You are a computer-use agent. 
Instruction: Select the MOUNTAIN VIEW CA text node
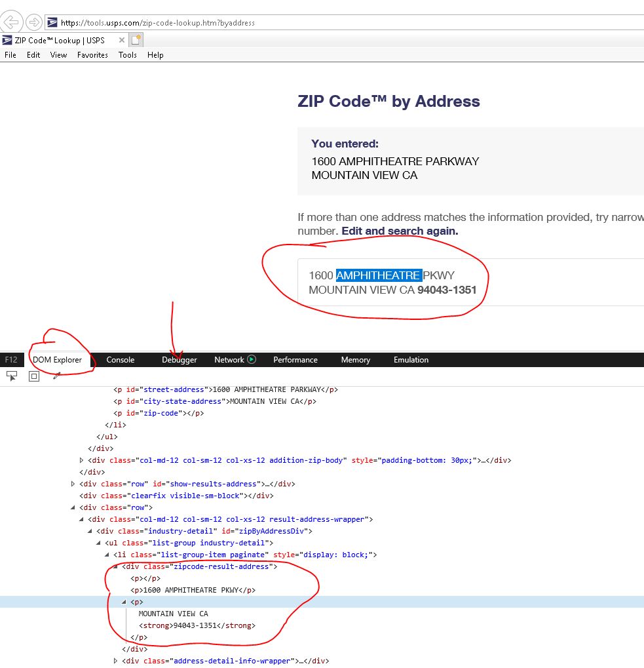173,614
